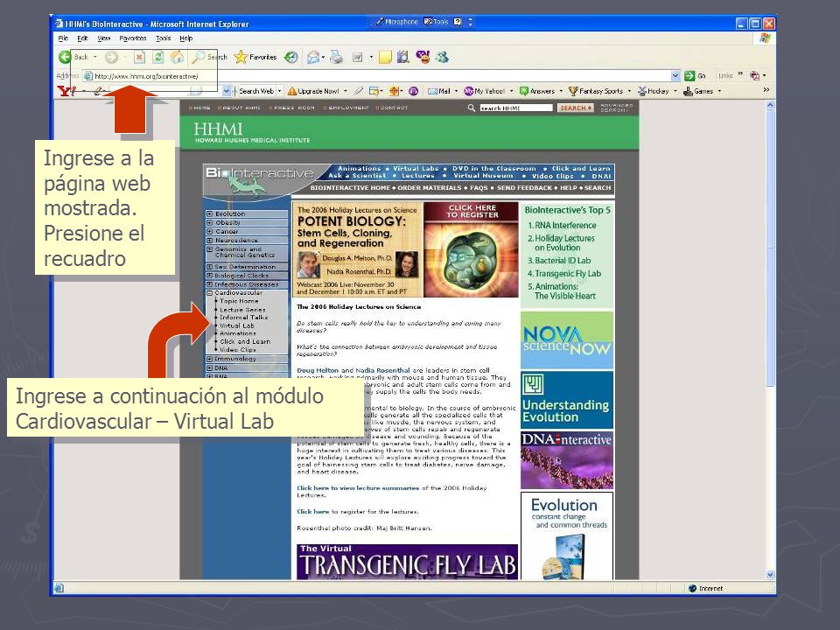Viewport: 840px width, 630px height.
Task: Click the orange SEARCH button on the HHMI bar
Action: 576,108
